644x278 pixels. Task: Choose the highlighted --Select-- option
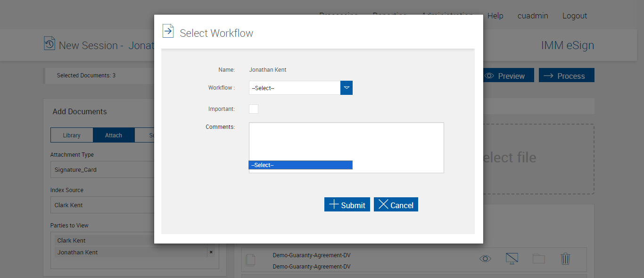click(x=300, y=165)
